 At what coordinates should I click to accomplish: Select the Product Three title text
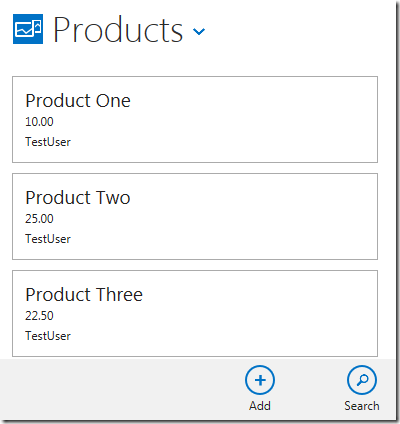pos(84,295)
